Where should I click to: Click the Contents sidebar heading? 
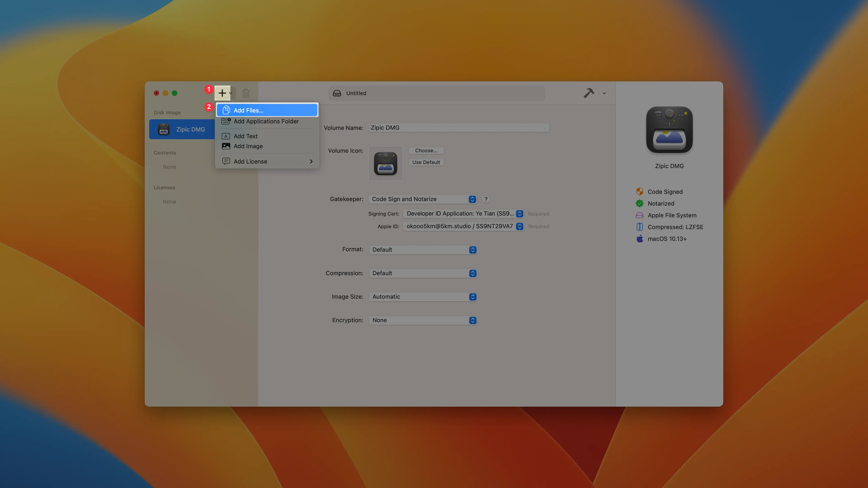pos(165,152)
